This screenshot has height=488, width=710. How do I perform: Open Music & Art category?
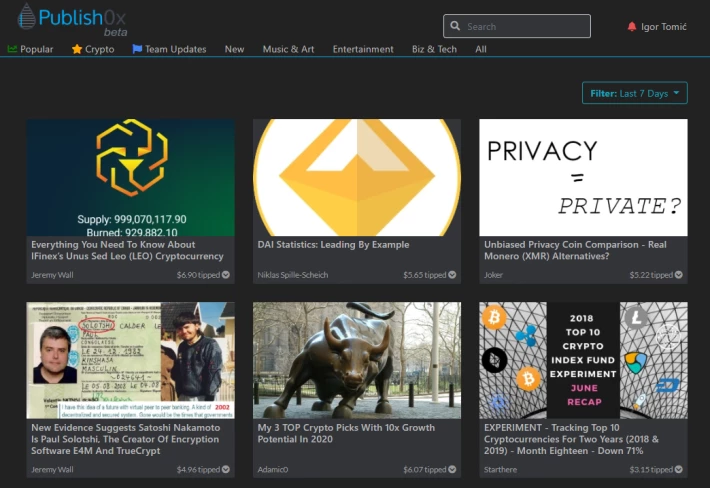[288, 49]
